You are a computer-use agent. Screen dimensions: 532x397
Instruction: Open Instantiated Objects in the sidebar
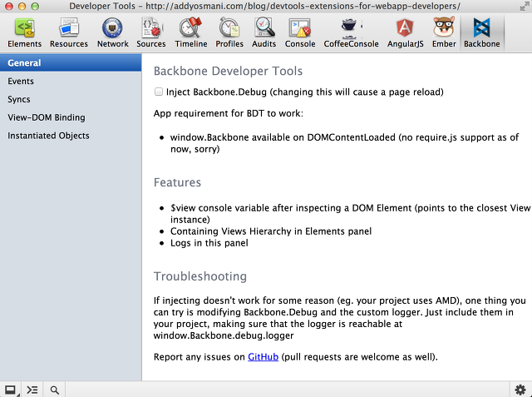point(71,136)
